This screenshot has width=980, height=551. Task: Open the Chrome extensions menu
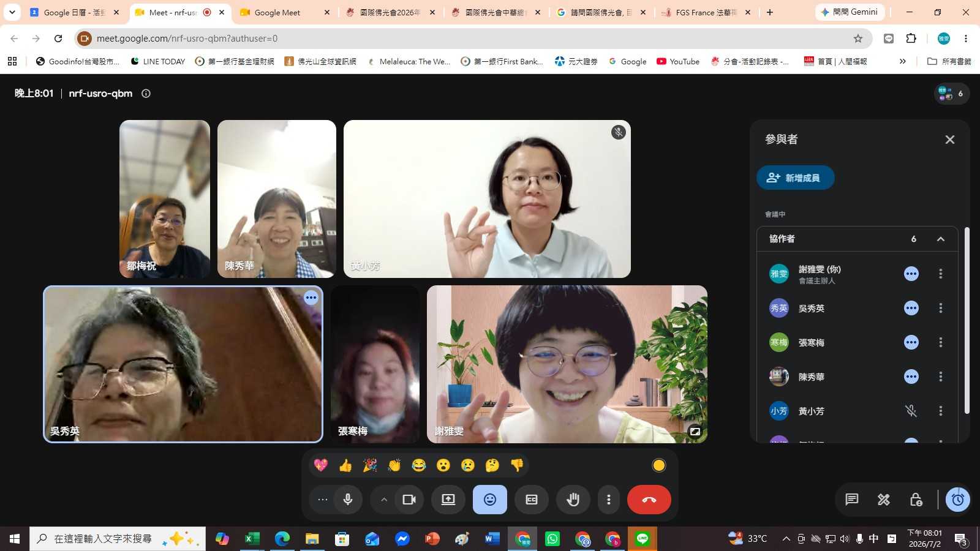(911, 39)
